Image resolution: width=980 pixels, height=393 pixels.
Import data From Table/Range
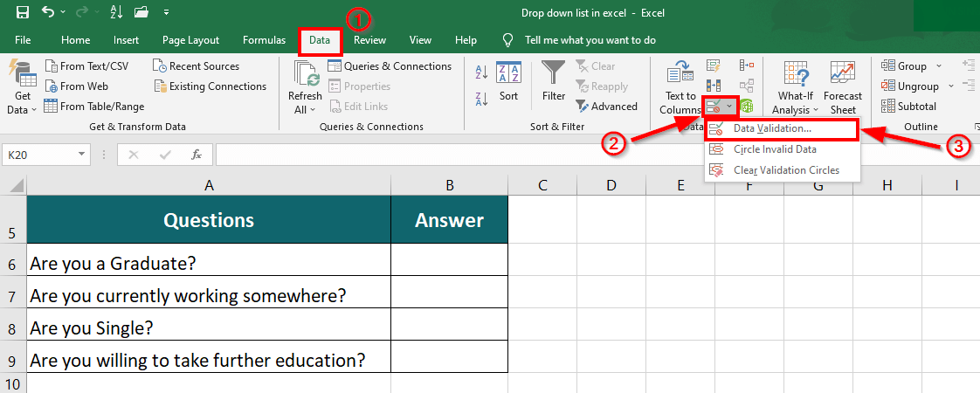pos(94,107)
